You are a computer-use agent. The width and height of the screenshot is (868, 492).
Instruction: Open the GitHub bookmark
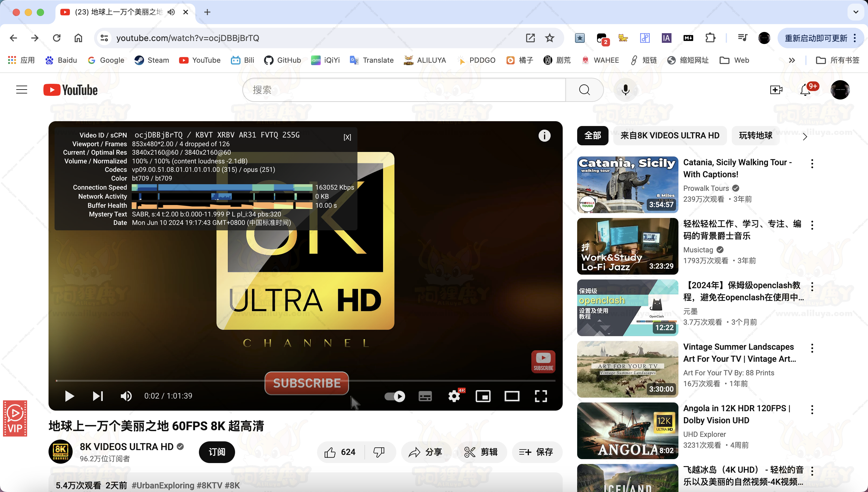(x=282, y=61)
